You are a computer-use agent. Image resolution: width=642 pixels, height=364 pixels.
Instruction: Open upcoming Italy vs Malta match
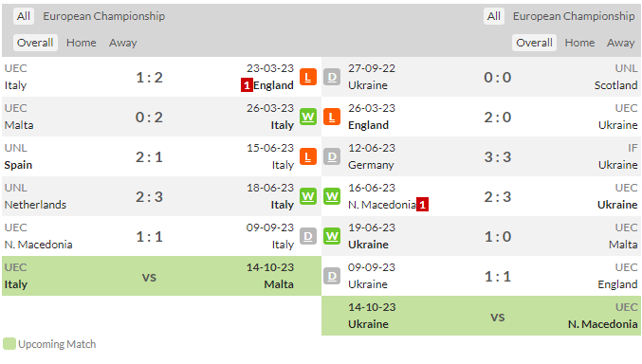pyautogui.click(x=161, y=276)
